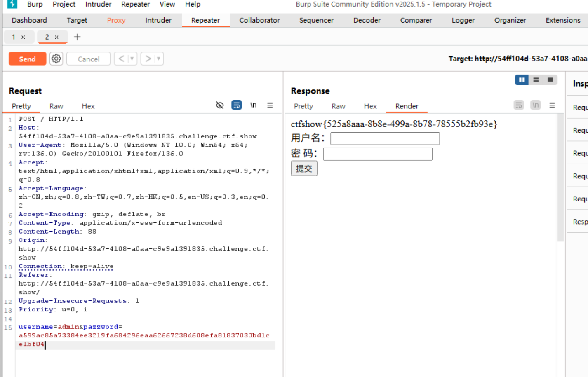The image size is (588, 377).
Task: Switch to Extensions tab
Action: pos(563,20)
